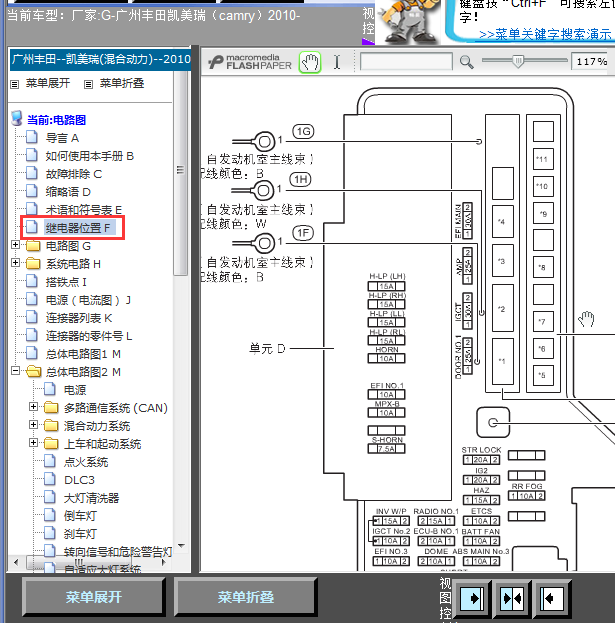Click the document icon beside 点火系统
615x623 pixels.
[50, 461]
